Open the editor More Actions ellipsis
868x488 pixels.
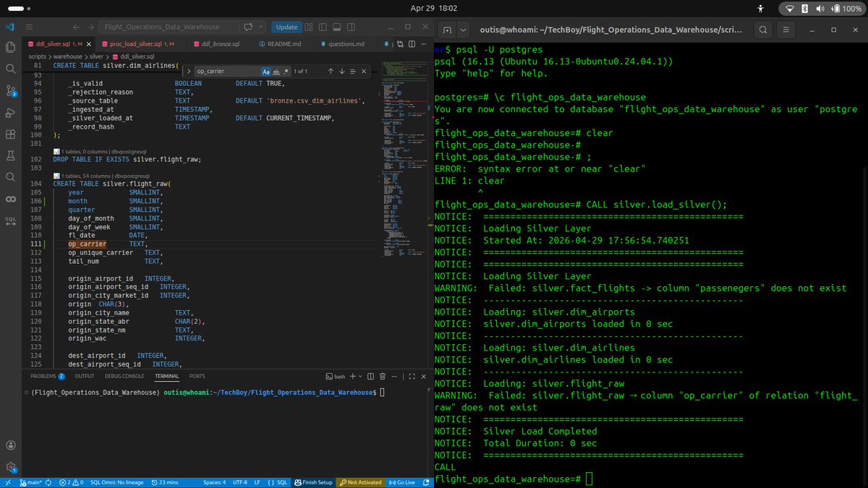click(x=423, y=44)
